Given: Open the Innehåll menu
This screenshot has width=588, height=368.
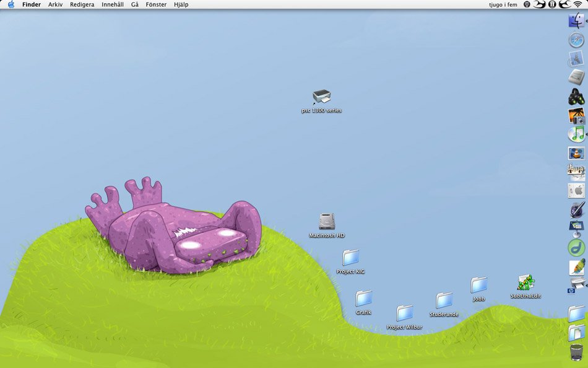Looking at the screenshot, I should pos(113,4).
